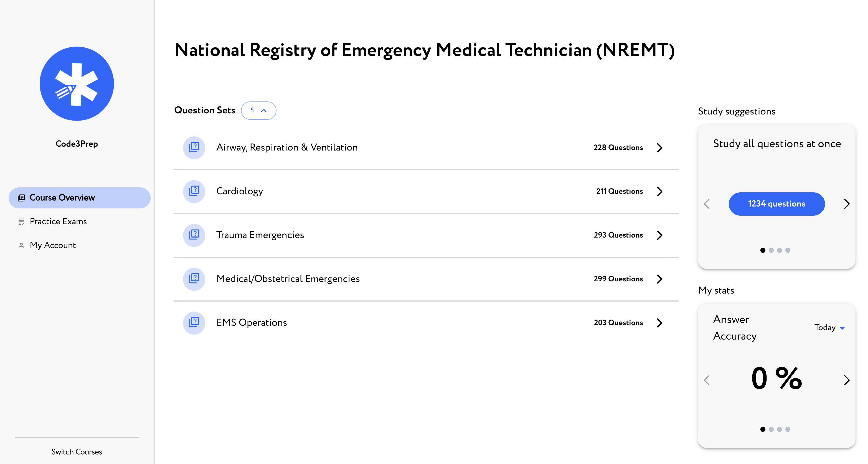Click the My Account person icon
The image size is (868, 464).
[21, 246]
